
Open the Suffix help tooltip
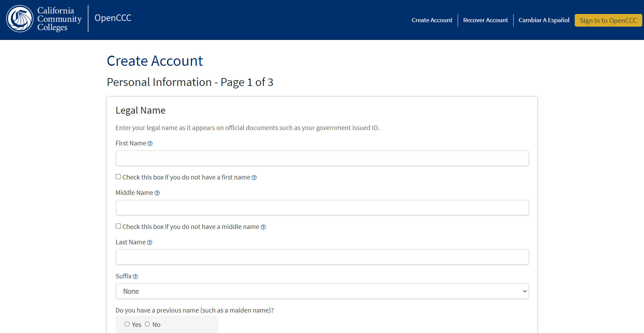point(135,276)
